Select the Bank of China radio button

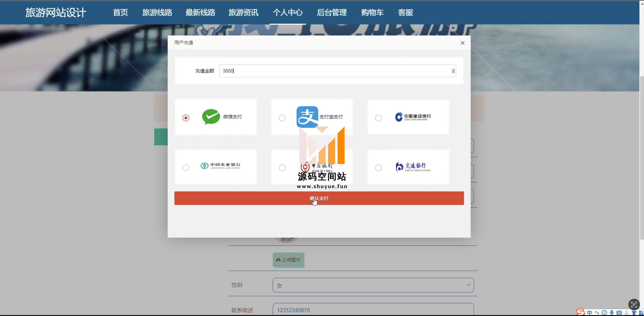click(x=282, y=168)
